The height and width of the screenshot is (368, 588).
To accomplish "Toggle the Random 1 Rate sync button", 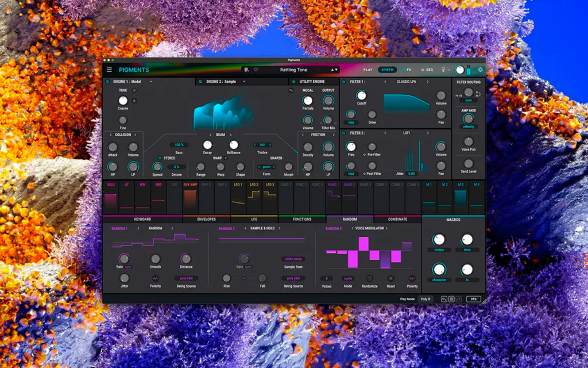I will point(128,267).
